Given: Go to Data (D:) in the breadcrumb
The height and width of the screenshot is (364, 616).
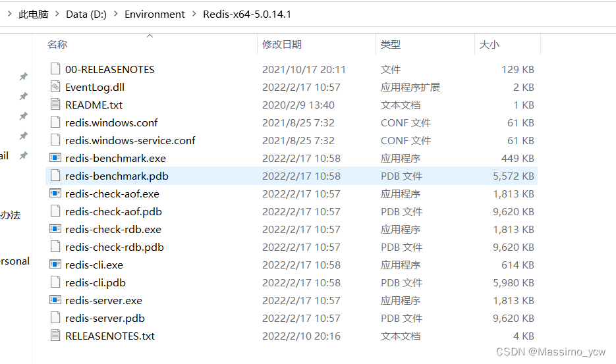Looking at the screenshot, I should click(x=86, y=14).
